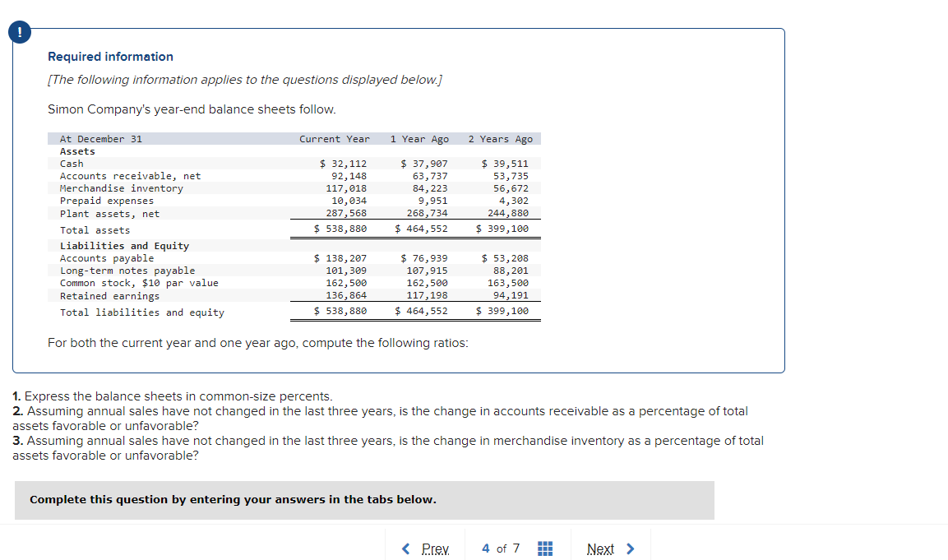Image resolution: width=948 pixels, height=560 pixels.
Task: Click the value $ 76,939 in 1 Year Ago
Action: [x=423, y=258]
